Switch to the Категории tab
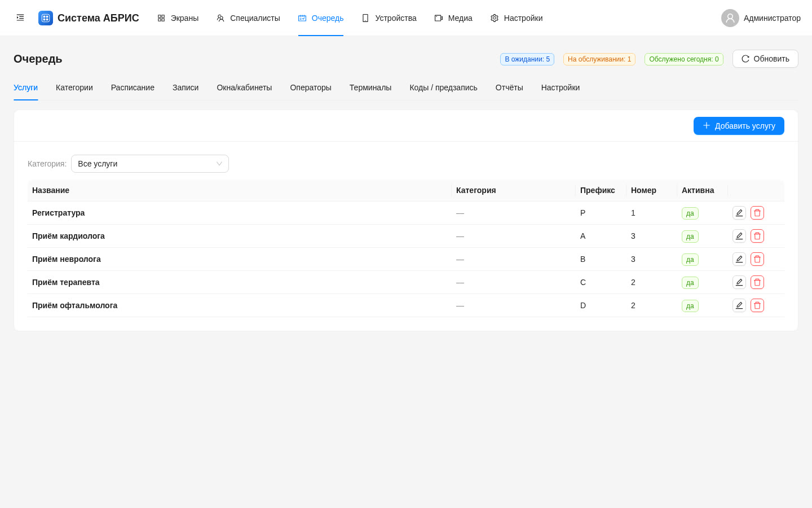812x508 pixels. pos(74,87)
